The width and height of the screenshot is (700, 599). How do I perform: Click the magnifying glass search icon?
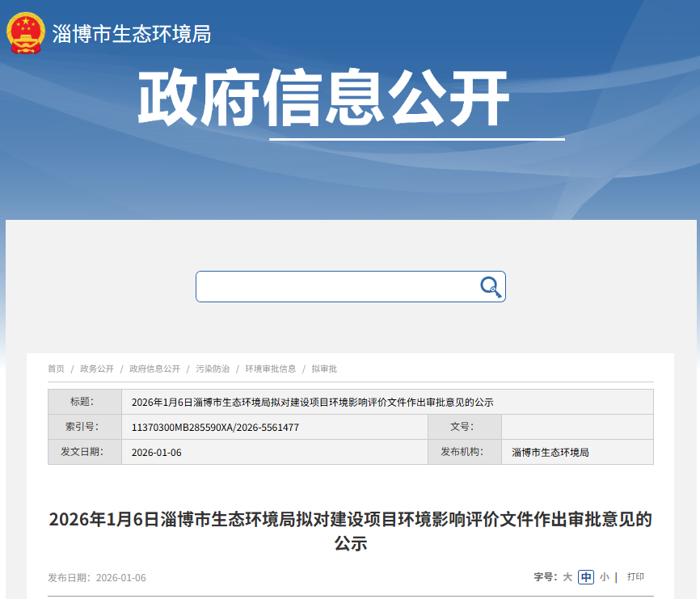pos(490,287)
